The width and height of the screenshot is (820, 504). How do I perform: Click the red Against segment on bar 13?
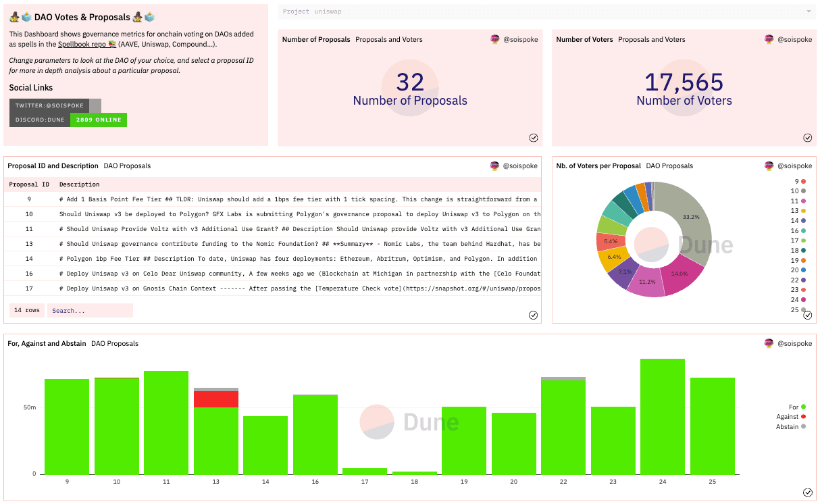tap(216, 399)
